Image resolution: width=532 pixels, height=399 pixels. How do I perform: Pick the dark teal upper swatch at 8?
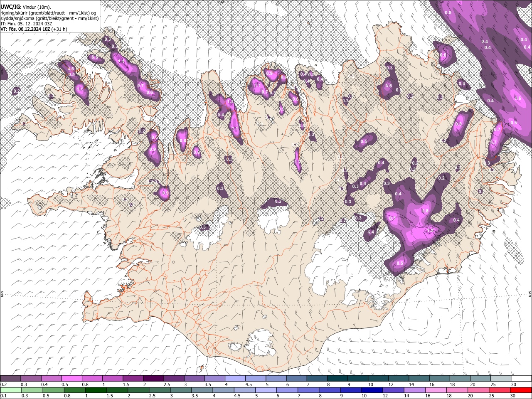click(337, 379)
